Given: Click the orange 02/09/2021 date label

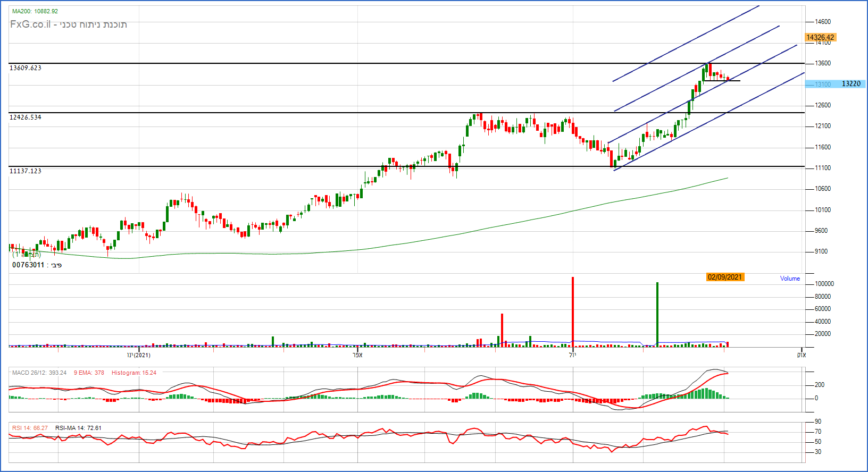Looking at the screenshot, I should (x=724, y=277).
